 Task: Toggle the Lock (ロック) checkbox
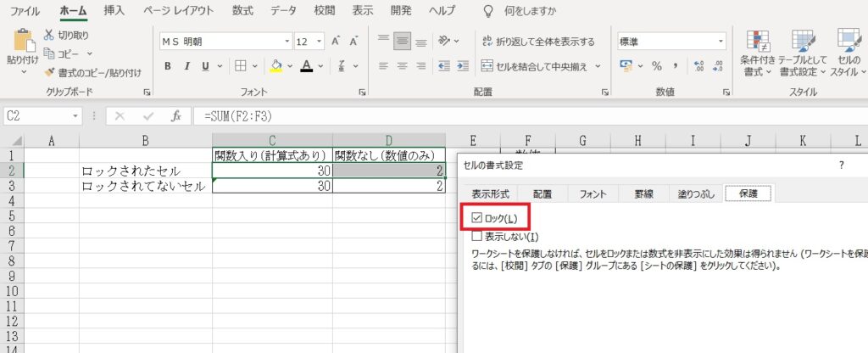point(476,218)
